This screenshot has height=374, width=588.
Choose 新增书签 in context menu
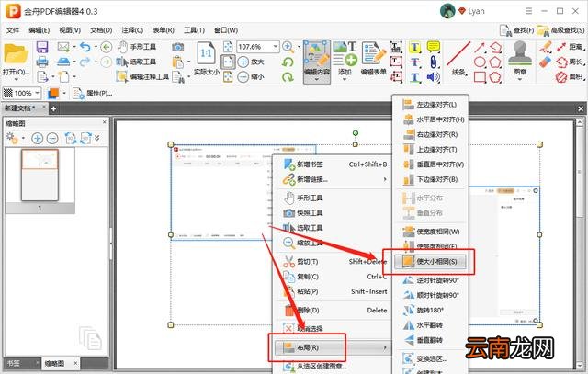pos(334,164)
